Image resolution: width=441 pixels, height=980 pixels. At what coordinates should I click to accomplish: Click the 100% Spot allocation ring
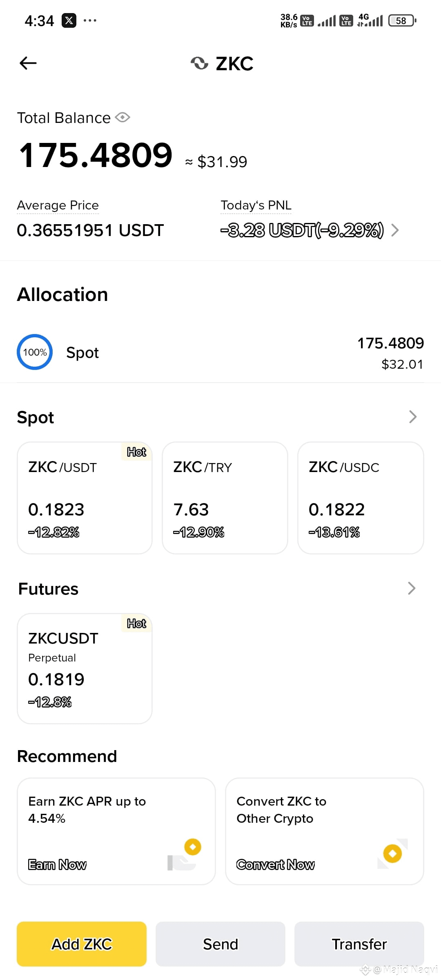coord(35,352)
